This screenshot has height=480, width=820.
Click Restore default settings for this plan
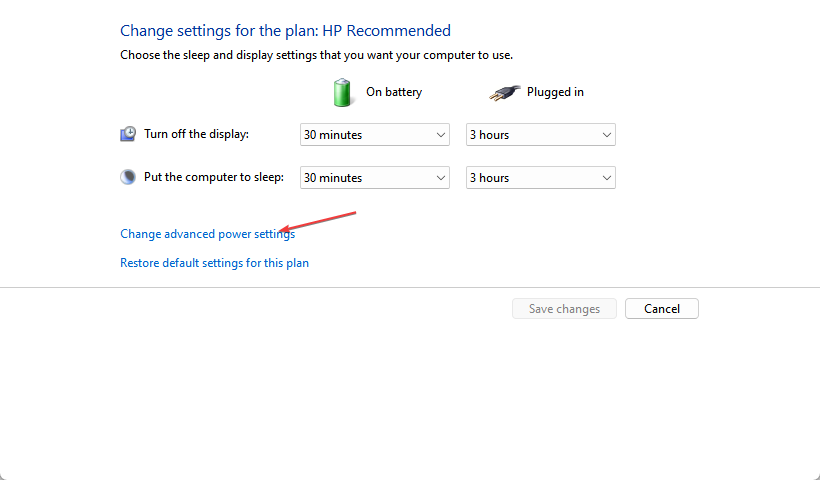click(214, 262)
